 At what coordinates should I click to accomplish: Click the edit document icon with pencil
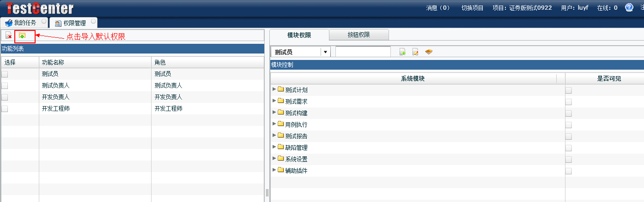[415, 52]
